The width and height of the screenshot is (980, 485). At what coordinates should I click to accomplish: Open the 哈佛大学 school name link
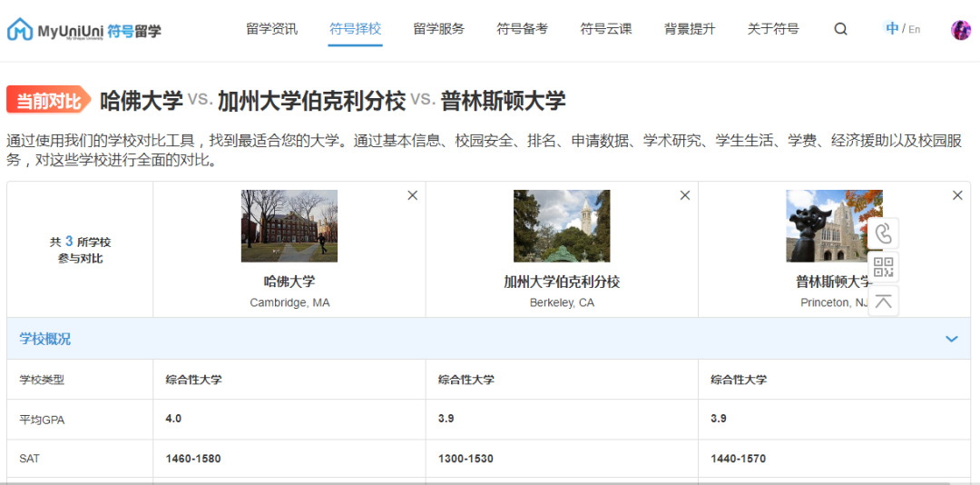[x=289, y=282]
